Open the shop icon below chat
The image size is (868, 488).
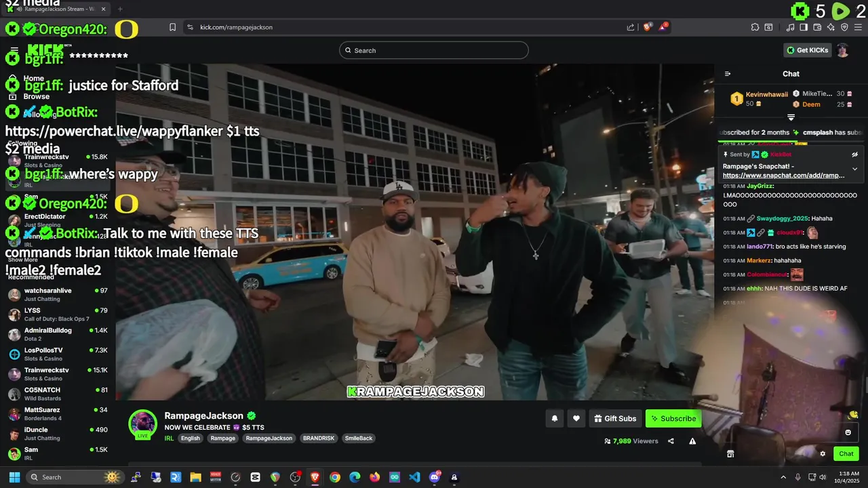point(730,454)
